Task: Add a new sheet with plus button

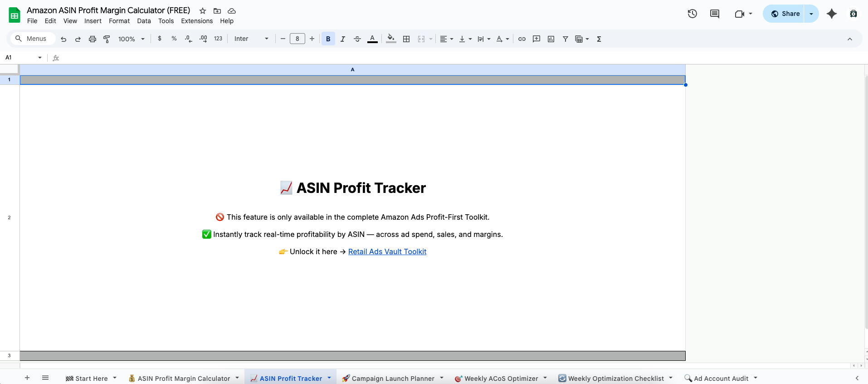Action: (x=27, y=378)
